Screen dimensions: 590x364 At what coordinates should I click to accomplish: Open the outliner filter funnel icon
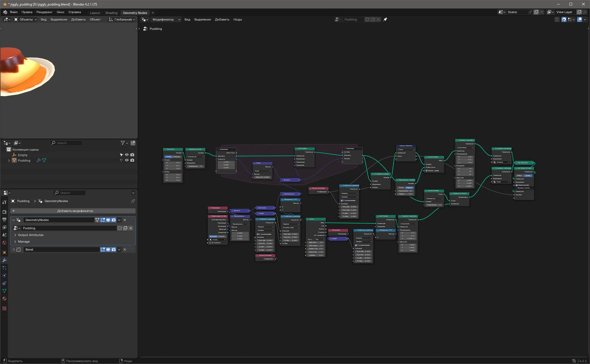pos(123,143)
